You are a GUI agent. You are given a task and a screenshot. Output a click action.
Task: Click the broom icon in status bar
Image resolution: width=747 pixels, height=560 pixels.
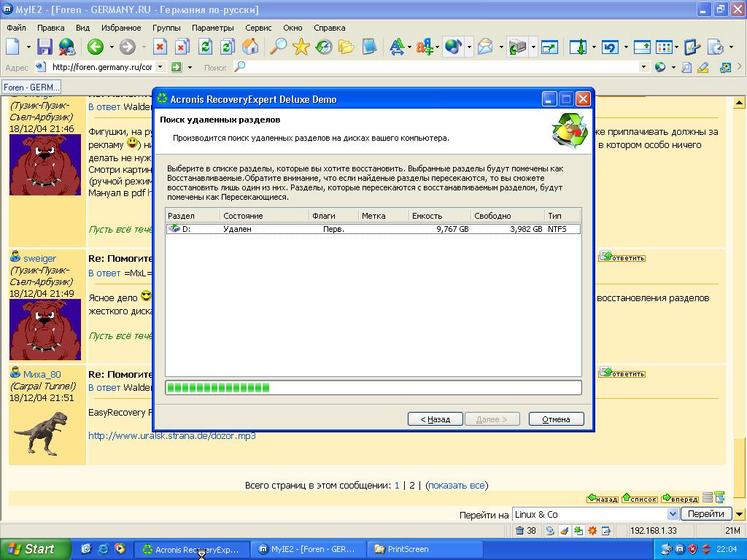tap(564, 531)
